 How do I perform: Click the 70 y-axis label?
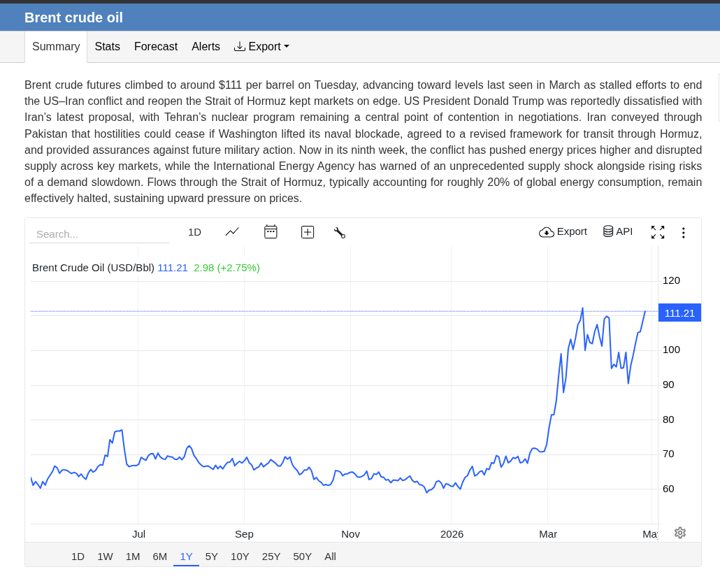click(x=668, y=454)
